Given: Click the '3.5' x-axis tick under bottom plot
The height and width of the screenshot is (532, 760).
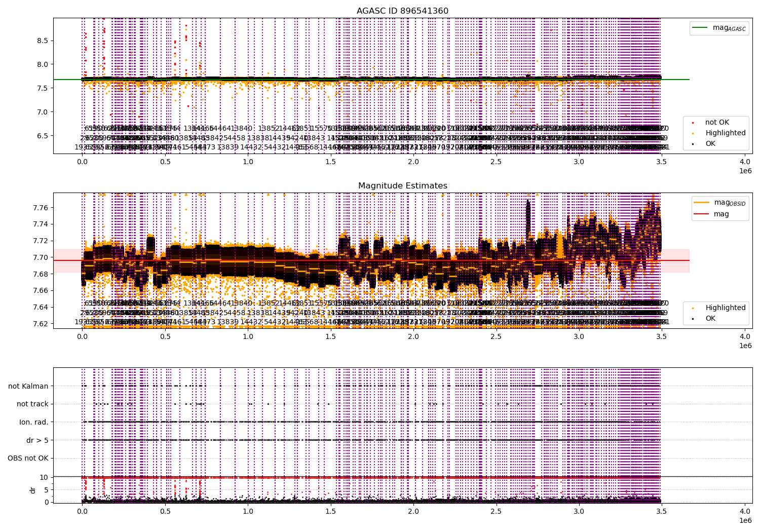Looking at the screenshot, I should click(x=662, y=511).
